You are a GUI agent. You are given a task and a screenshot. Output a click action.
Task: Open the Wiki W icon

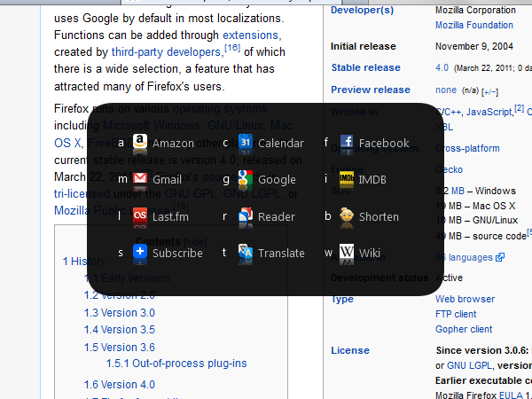pyautogui.click(x=347, y=252)
